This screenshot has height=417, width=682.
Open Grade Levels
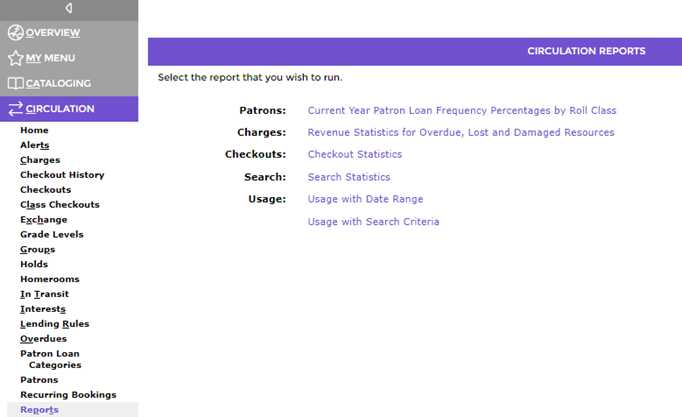tap(52, 234)
